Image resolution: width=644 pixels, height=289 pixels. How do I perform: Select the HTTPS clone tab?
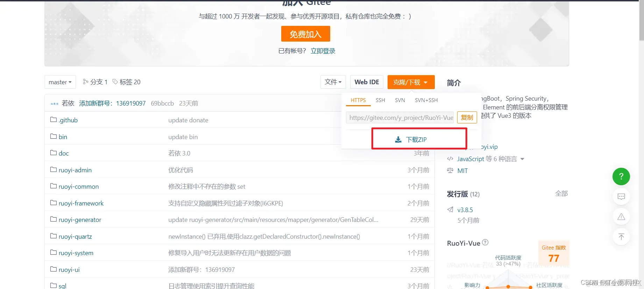pos(358,100)
